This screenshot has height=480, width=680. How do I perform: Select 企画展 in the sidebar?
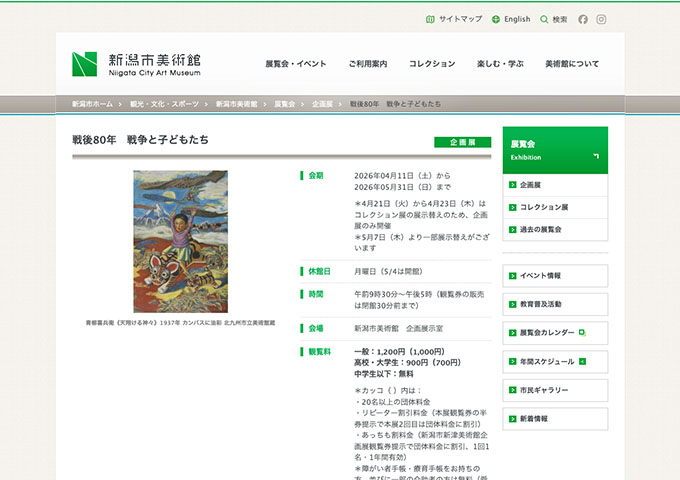click(555, 185)
